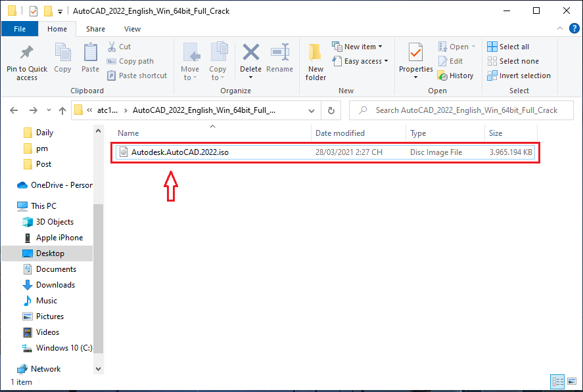Image resolution: width=583 pixels, height=392 pixels.
Task: Switch to the Home tab
Action: point(57,29)
